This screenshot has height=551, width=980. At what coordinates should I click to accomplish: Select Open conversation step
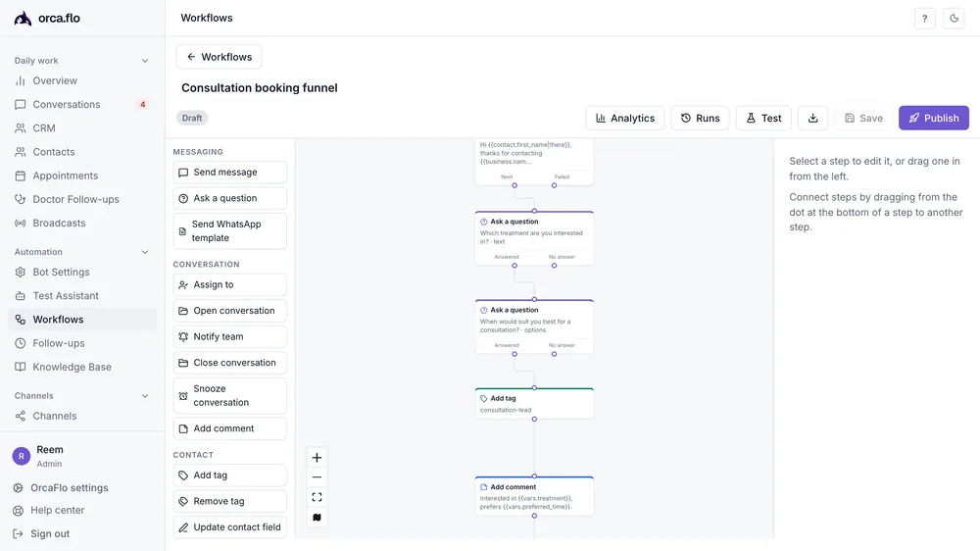tap(230, 311)
